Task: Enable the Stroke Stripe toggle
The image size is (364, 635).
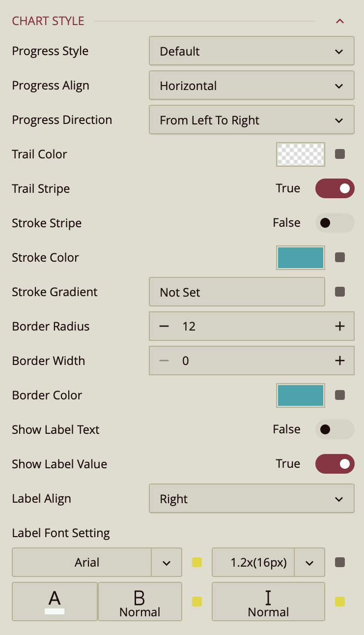Action: [335, 223]
